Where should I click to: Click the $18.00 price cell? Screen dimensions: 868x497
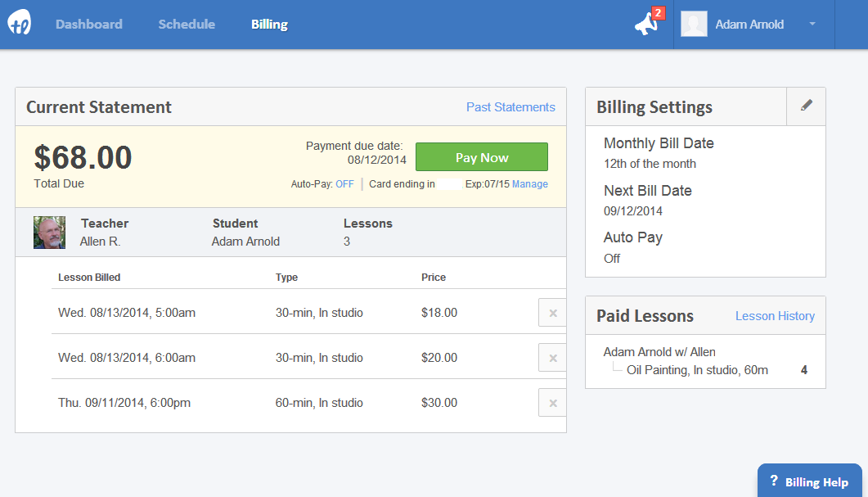tap(439, 313)
